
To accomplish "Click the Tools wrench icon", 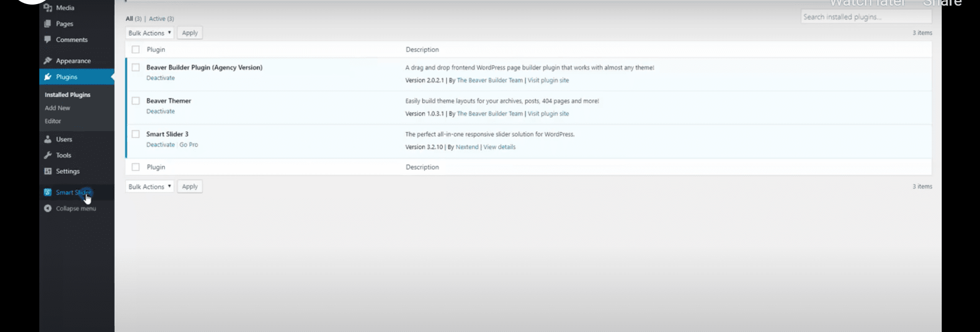I will (48, 155).
